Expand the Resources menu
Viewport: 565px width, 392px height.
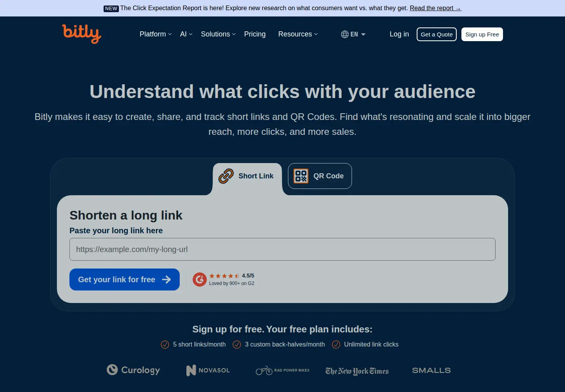[298, 34]
